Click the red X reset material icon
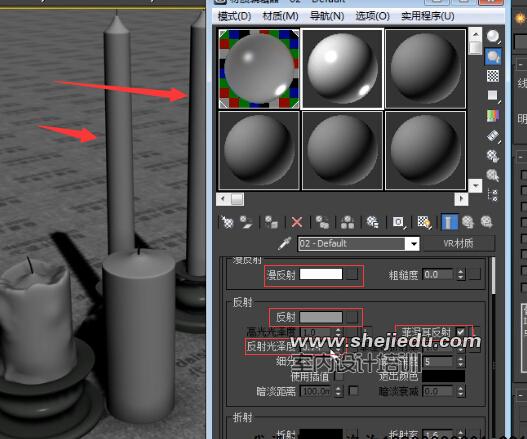The height and width of the screenshot is (439, 527). (x=297, y=223)
